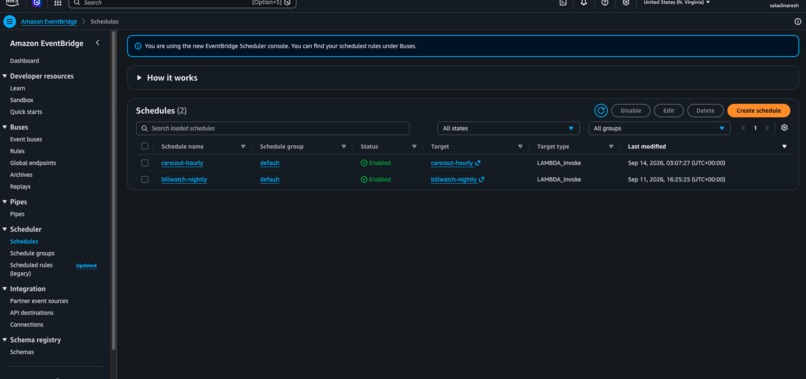Check the carscout-hourly schedule row
806x379 pixels.
[x=144, y=163]
